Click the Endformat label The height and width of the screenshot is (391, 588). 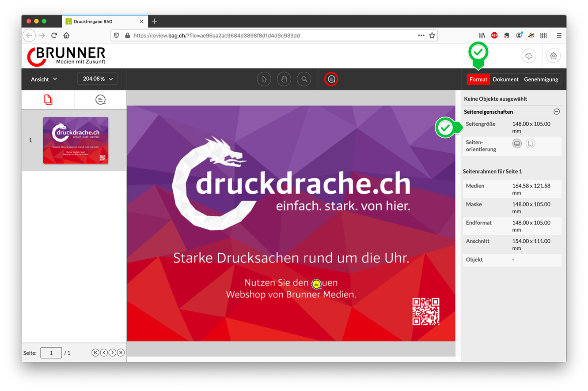click(479, 223)
